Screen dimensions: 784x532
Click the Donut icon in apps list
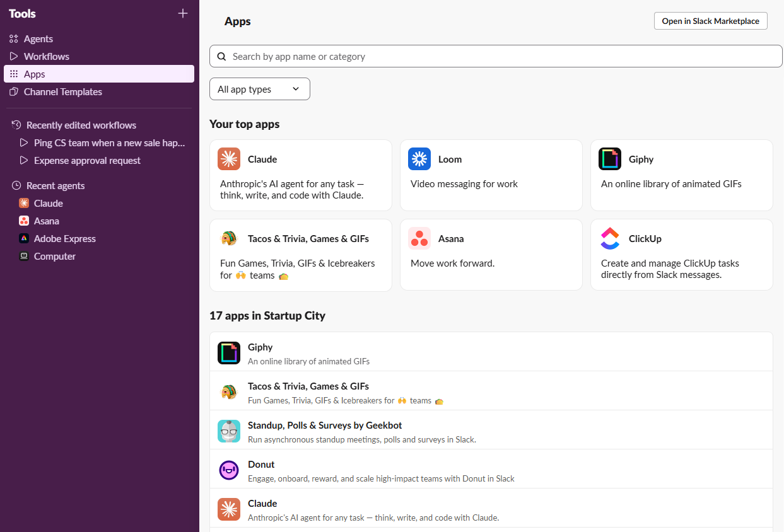(x=229, y=470)
